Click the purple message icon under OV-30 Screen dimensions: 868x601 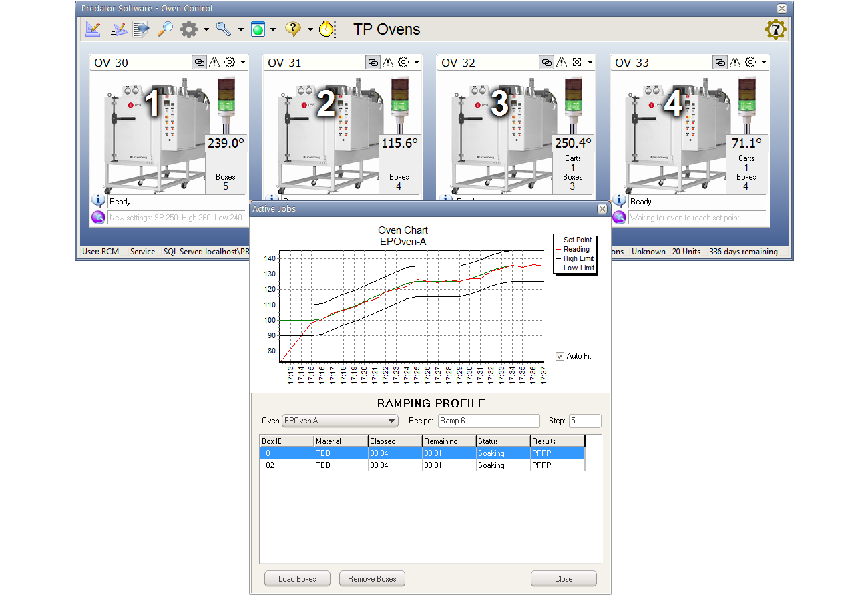click(98, 217)
